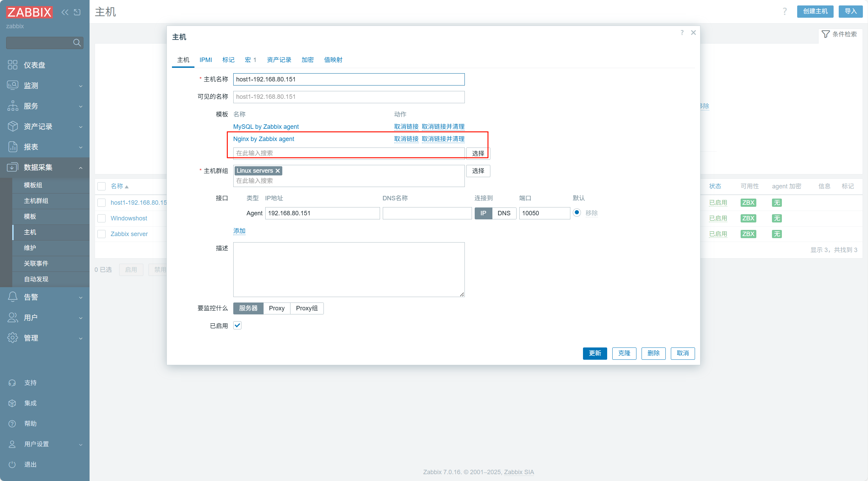
Task: Toggle the 已启用 checkbox
Action: [x=237, y=325]
